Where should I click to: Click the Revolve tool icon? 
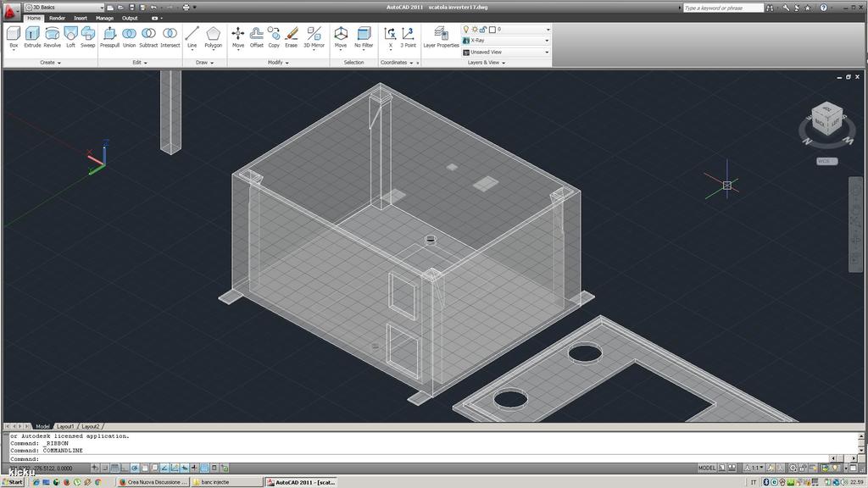(x=53, y=36)
